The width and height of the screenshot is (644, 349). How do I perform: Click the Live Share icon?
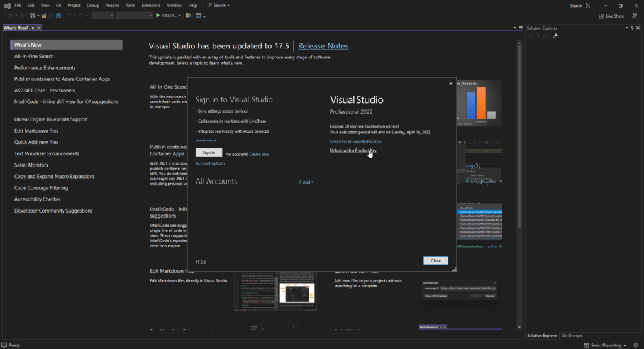pos(601,16)
